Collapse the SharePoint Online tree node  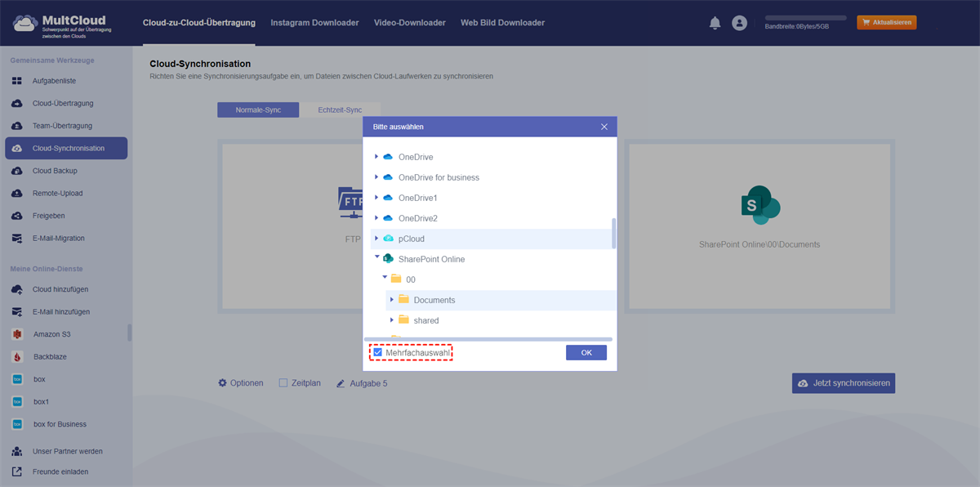(376, 258)
